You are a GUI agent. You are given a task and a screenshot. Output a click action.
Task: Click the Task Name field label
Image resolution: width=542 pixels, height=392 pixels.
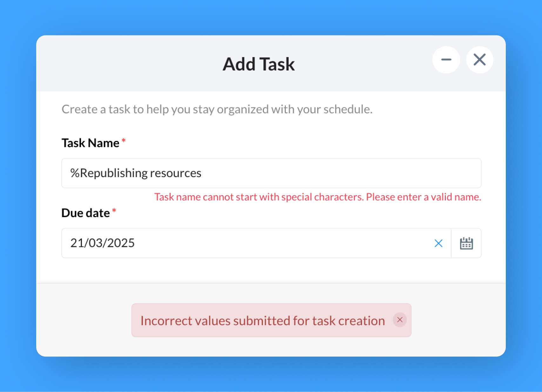point(90,143)
